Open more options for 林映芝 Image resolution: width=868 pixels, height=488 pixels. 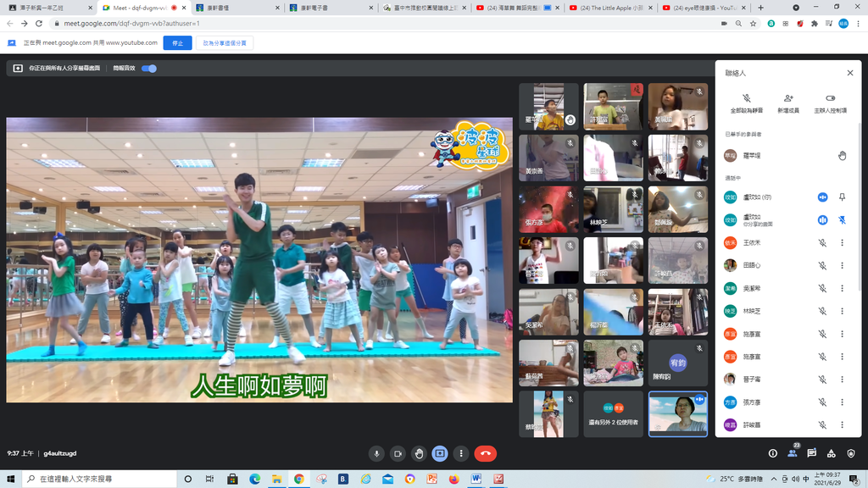click(x=842, y=311)
